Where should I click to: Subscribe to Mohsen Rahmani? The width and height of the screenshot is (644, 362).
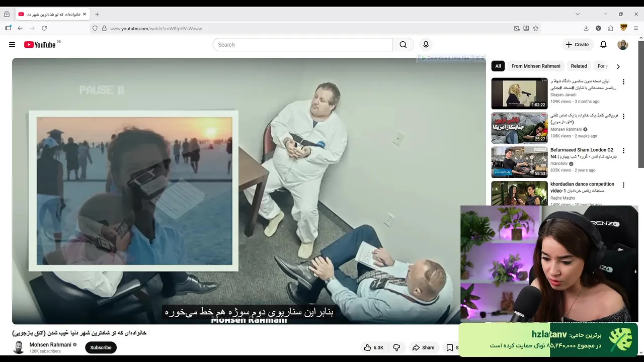coord(101,347)
